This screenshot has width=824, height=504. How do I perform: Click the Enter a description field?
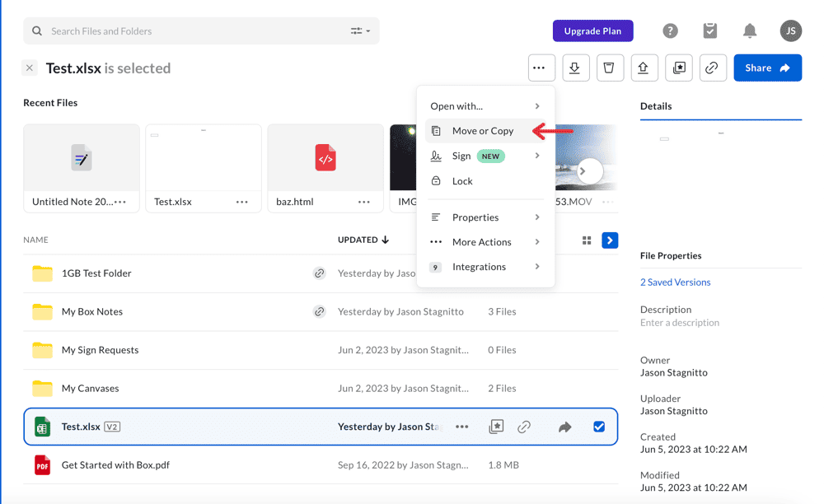point(680,323)
